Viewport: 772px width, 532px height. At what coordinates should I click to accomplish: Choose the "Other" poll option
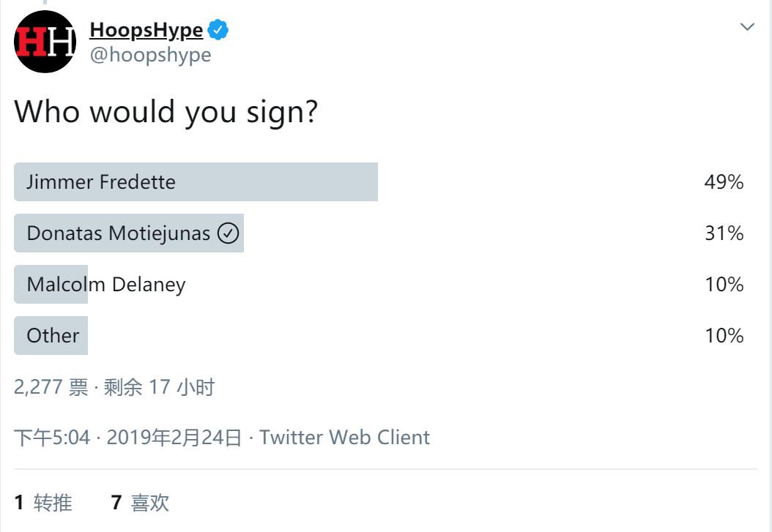pos(53,336)
